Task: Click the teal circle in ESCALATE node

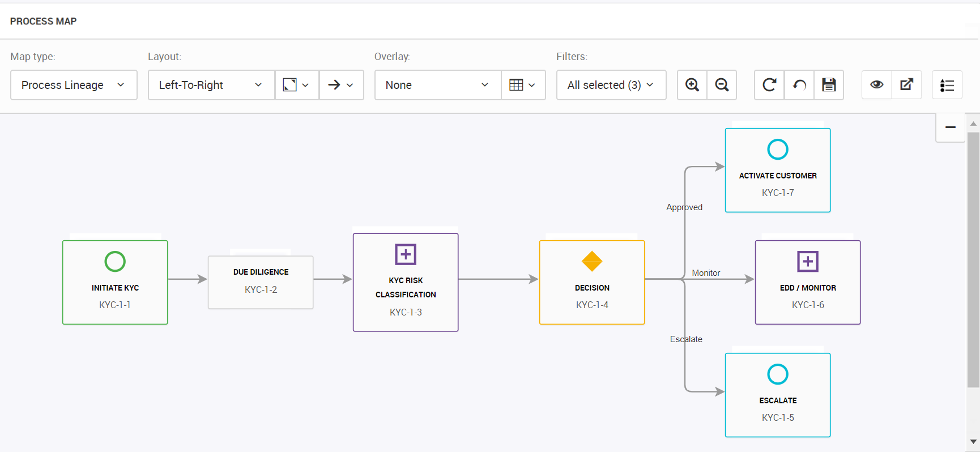Action: click(778, 374)
